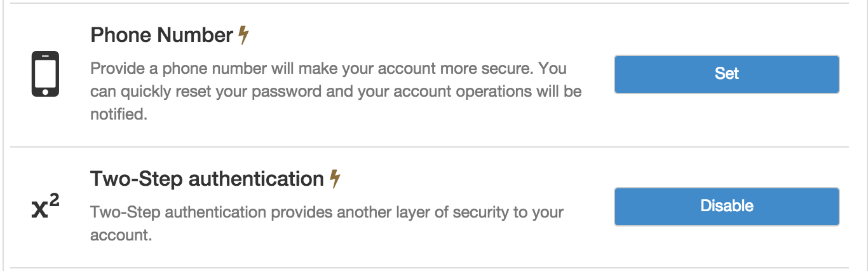The image size is (868, 271).
Task: Select the Two-Step authentication heading
Action: click(x=207, y=179)
